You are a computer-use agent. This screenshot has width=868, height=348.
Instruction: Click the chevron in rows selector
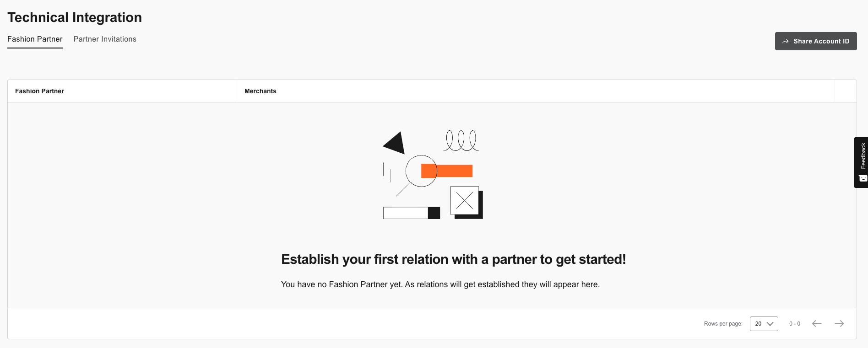tap(770, 324)
